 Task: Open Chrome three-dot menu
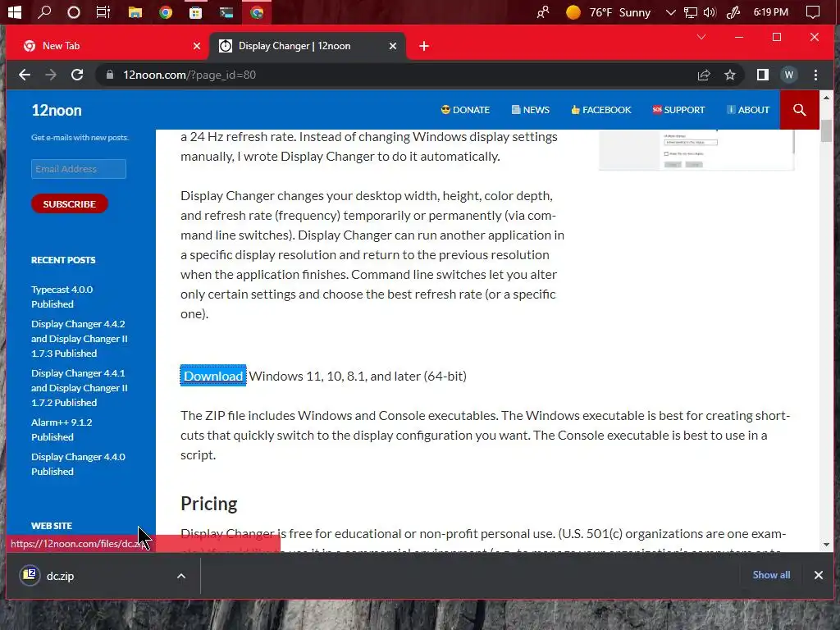point(815,75)
